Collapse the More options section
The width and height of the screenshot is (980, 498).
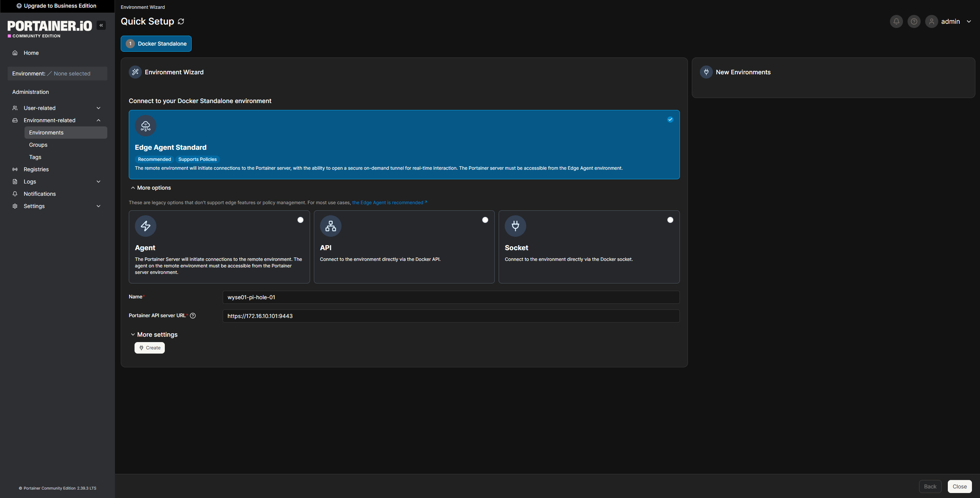[151, 188]
